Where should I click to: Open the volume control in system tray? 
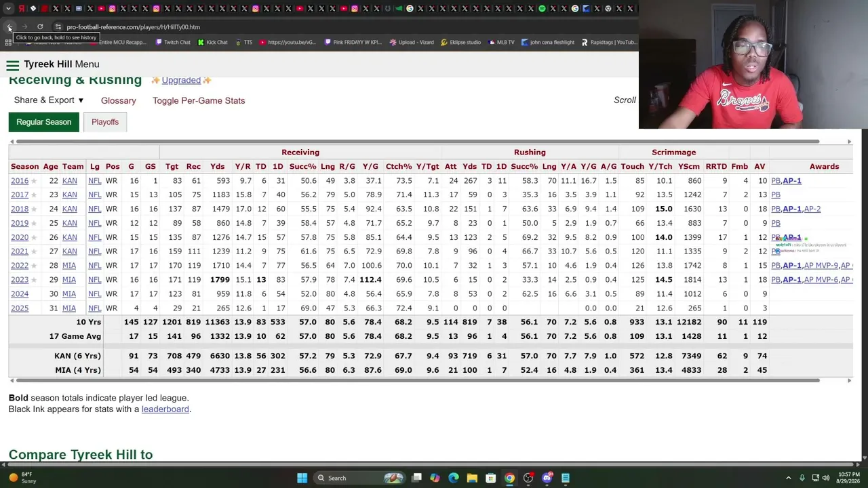click(826, 478)
